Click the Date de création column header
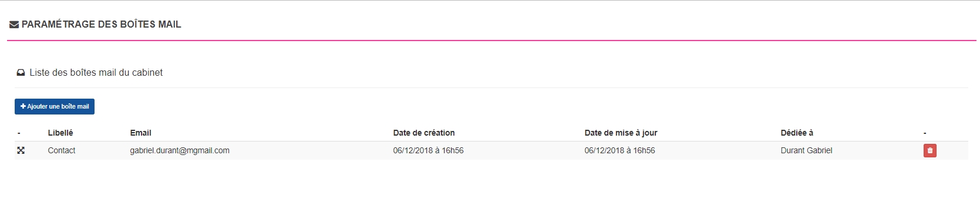Viewport: 980px width, 219px height. 424,133
